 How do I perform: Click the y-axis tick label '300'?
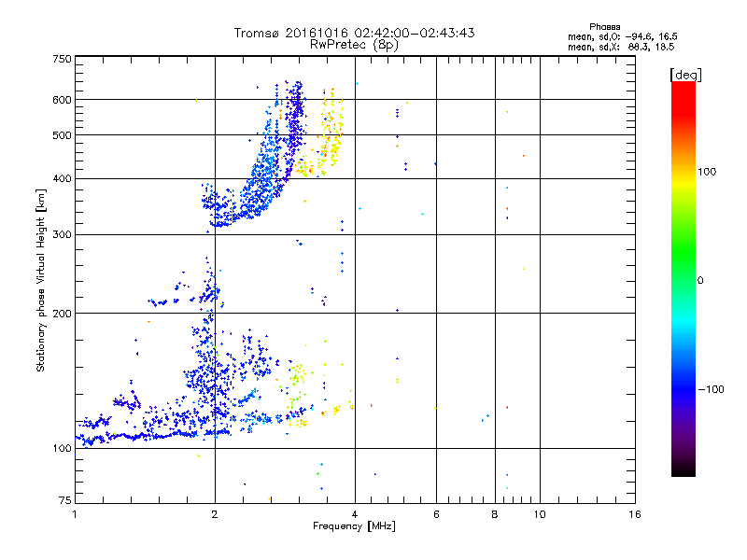coord(62,235)
